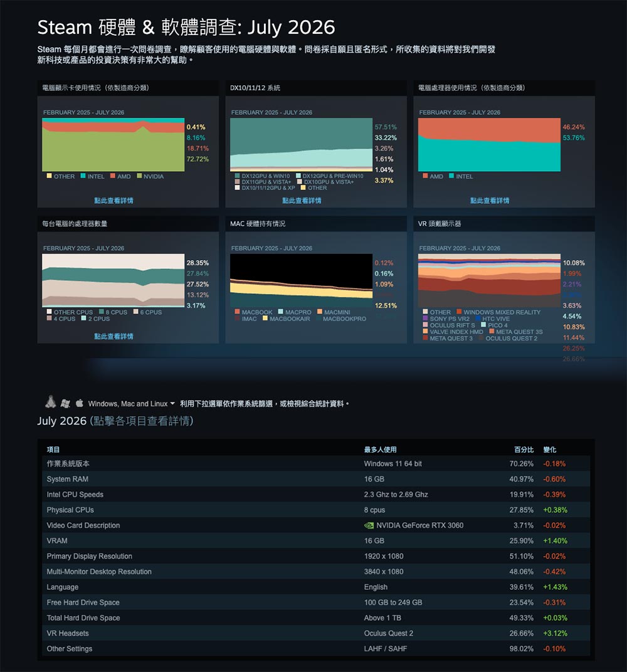Click the 最多人使用 column header
Viewport: 627px width, 672px height.
click(380, 449)
